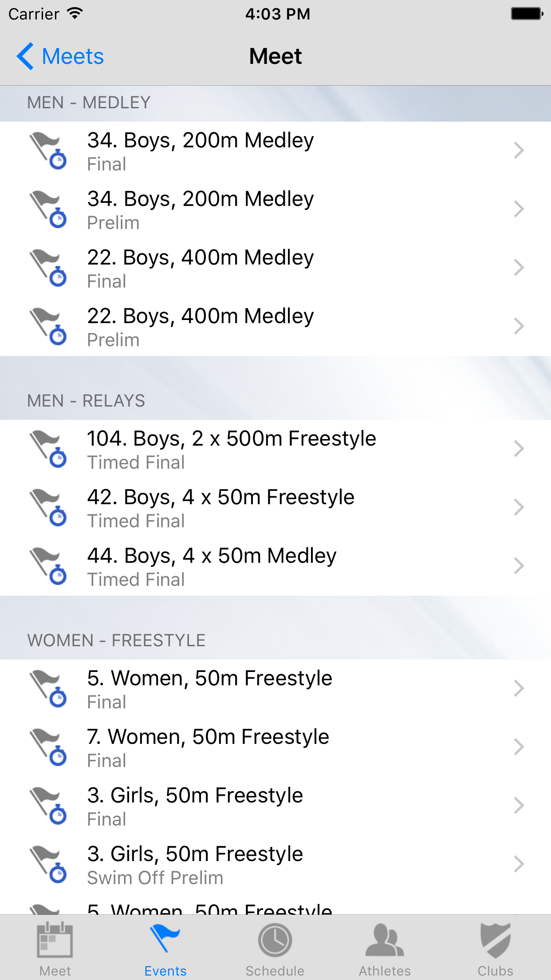Tap the Meet calendar tab icon
Image resolution: width=551 pixels, height=980 pixels.
point(55,940)
